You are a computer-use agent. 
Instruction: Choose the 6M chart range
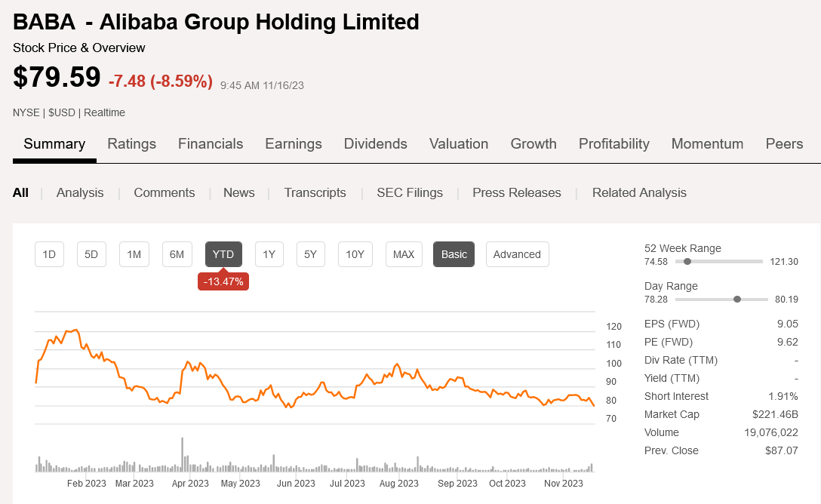coord(177,254)
